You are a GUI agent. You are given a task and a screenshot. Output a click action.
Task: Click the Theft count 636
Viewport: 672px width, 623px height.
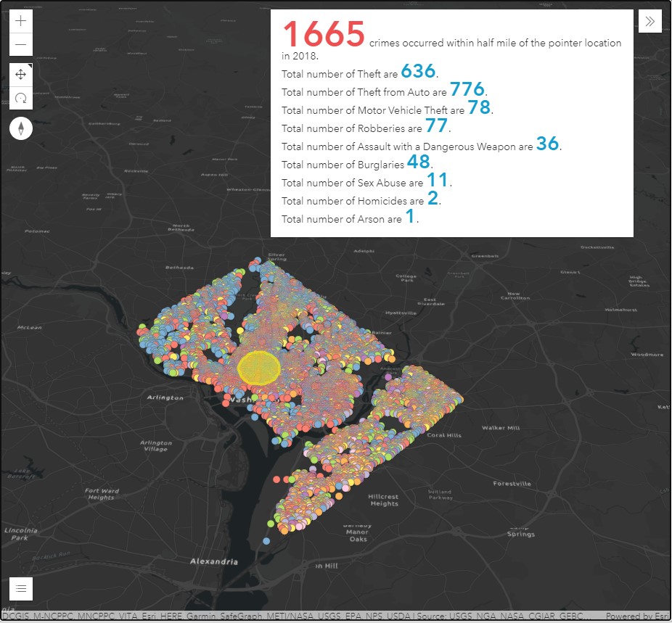point(418,72)
